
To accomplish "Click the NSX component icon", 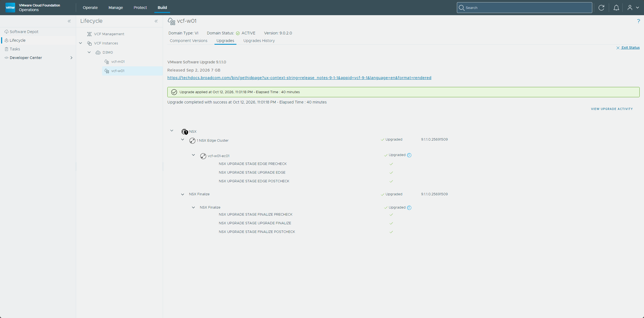I will click(x=185, y=132).
